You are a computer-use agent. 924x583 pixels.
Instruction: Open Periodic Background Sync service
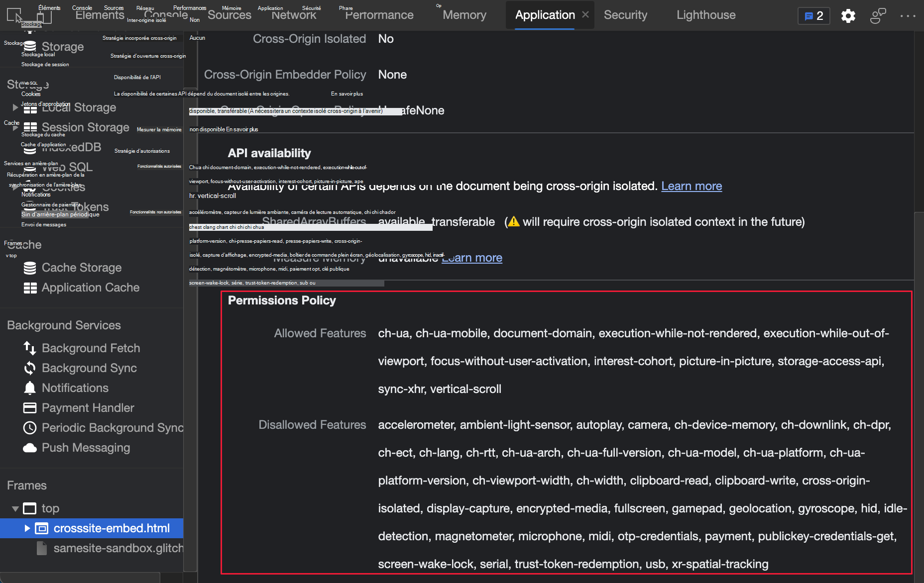(113, 428)
